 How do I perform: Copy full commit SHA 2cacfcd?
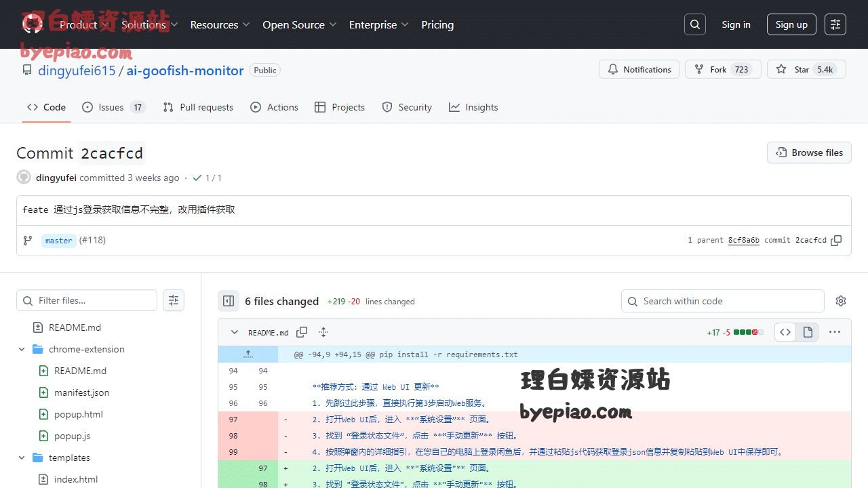[x=836, y=241]
